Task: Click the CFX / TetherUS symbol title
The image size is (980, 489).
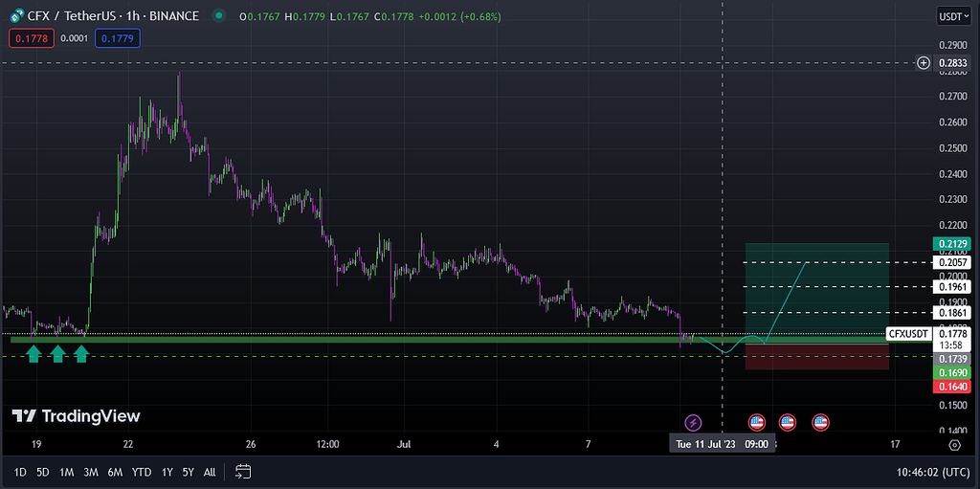Action: pyautogui.click(x=114, y=16)
